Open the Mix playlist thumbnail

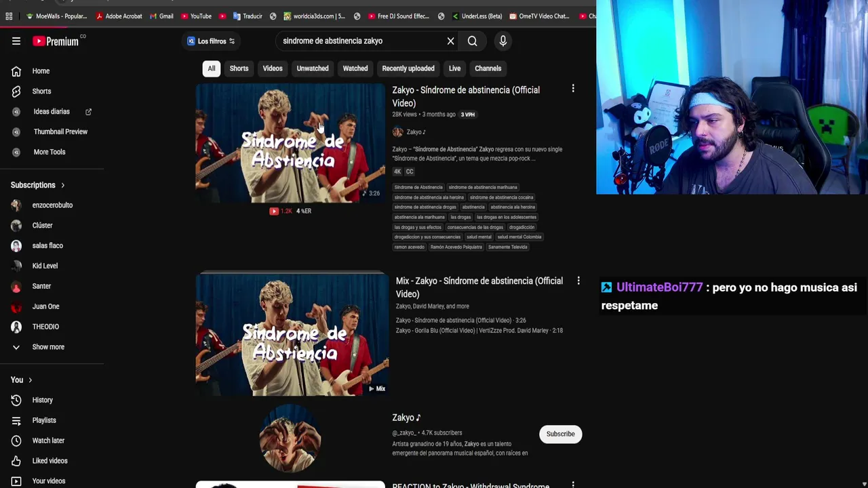[292, 334]
